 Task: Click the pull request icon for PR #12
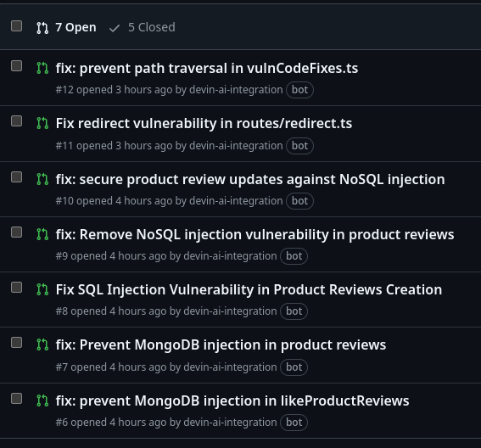pyautogui.click(x=42, y=68)
